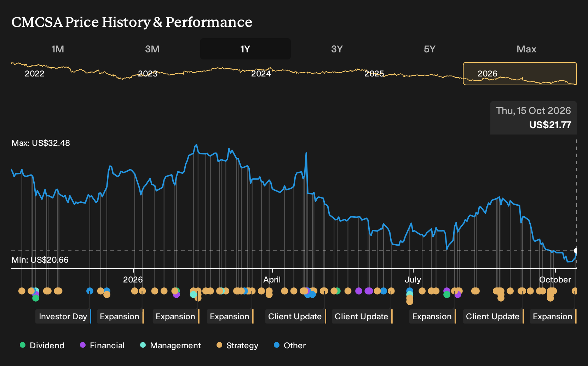Toggle the Financial legend filter
The height and width of the screenshot is (366, 588).
click(x=102, y=345)
